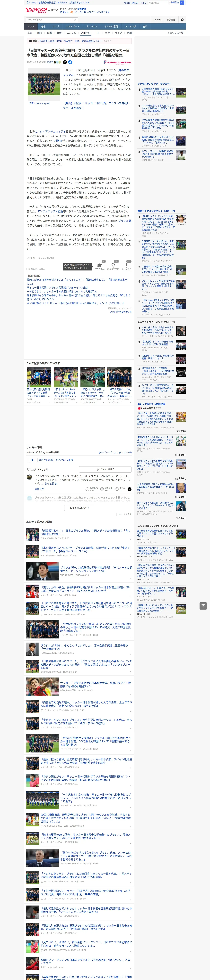Screen dimensions: 210x980
Task: Open first commenter's avatar
Action: (x=29, y=477)
